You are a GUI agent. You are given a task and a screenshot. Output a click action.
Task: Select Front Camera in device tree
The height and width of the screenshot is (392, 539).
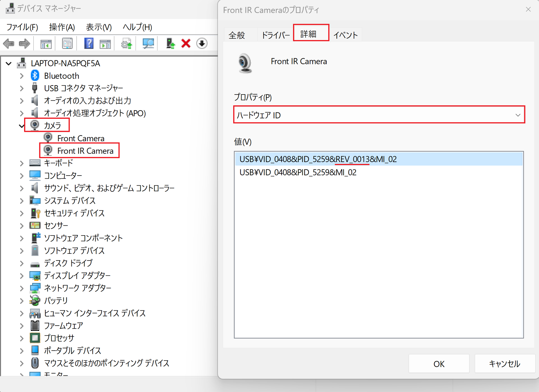[81, 139]
